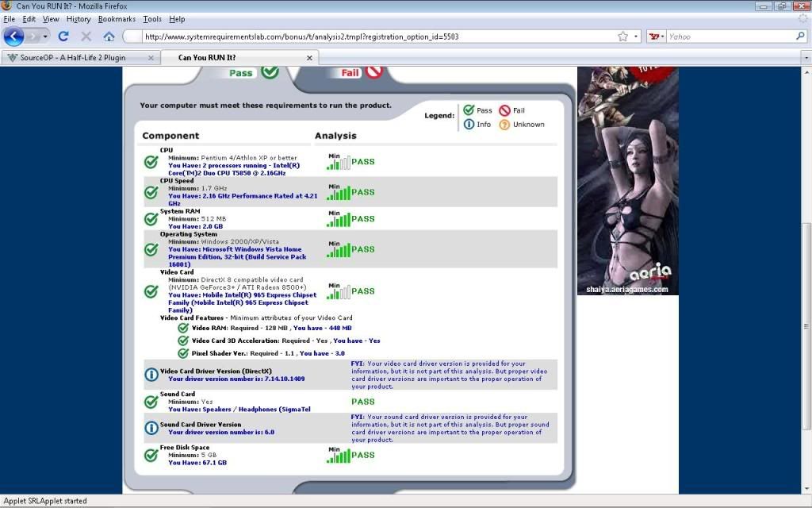
Task: Click the SourceOP tab favicon
Action: pyautogui.click(x=13, y=57)
